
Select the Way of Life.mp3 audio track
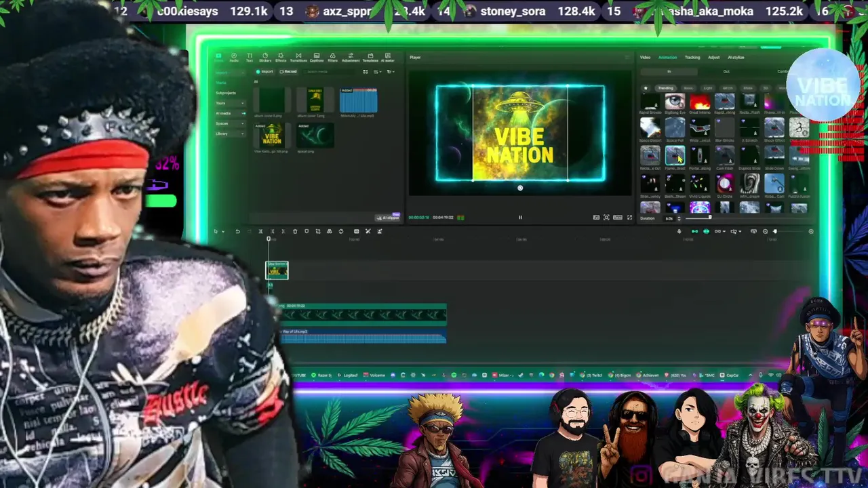363,336
